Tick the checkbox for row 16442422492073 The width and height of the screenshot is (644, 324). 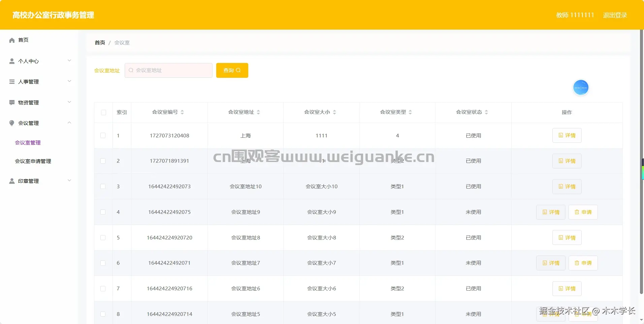103,187
